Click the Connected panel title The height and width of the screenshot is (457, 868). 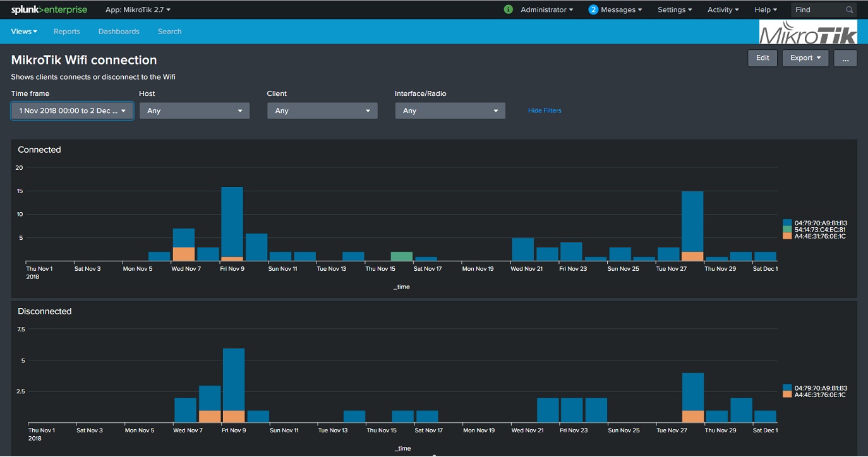coord(39,150)
